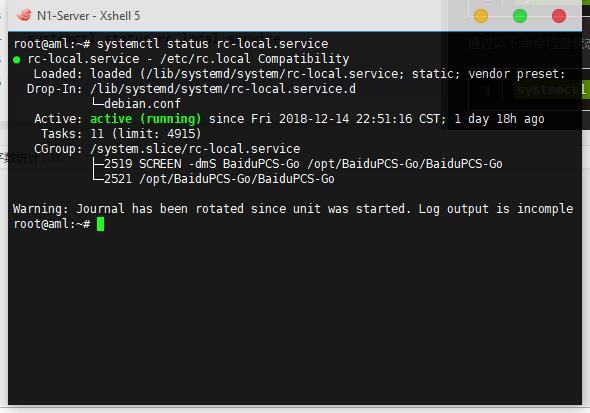The height and width of the screenshot is (413, 590).
Task: Click the CGroup /system.slice/rc-local.service path
Action: [195, 149]
